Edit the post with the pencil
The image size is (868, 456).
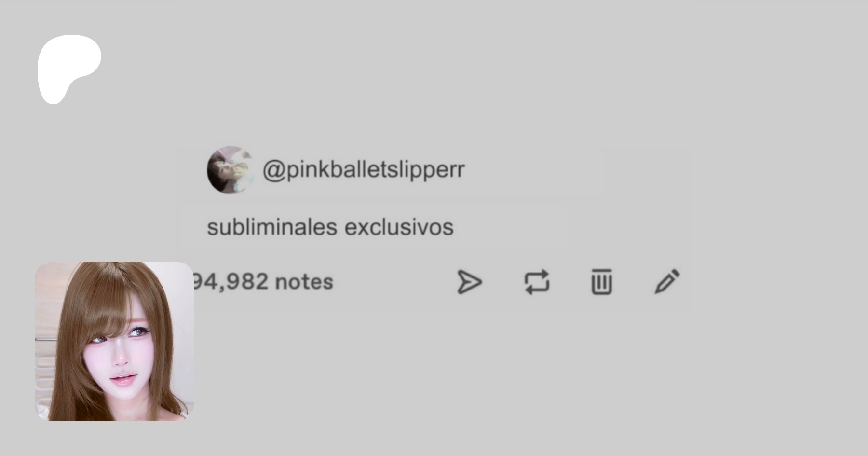pyautogui.click(x=667, y=281)
